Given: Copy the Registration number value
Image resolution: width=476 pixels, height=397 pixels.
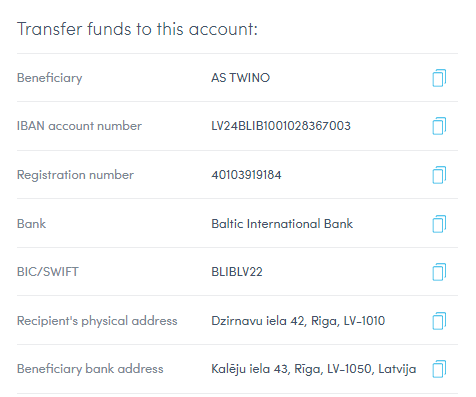Looking at the screenshot, I should tap(439, 175).
